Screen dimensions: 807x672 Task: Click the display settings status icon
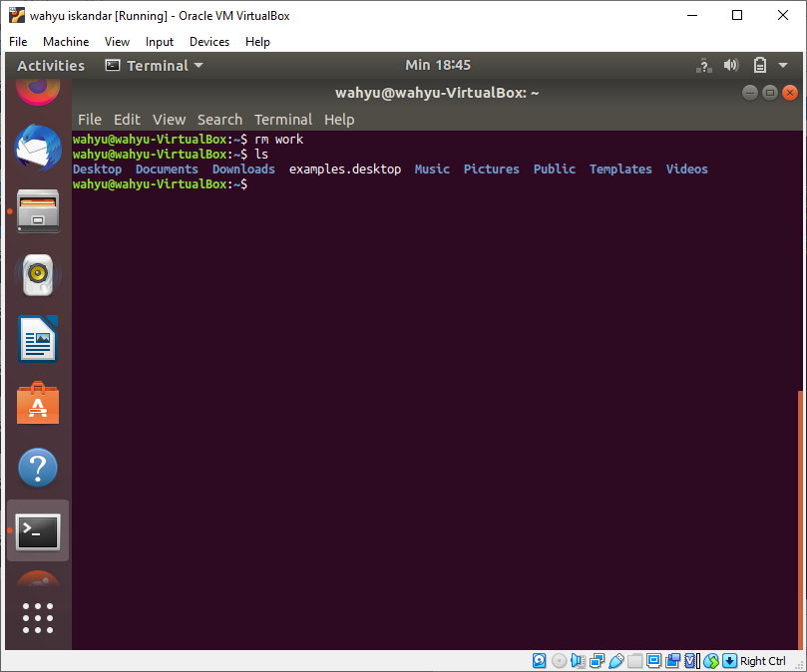pos(653,661)
